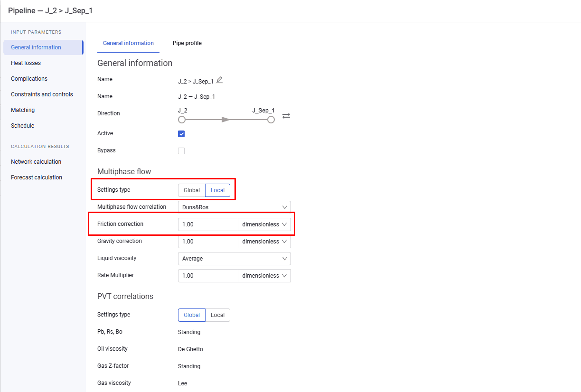Open General information in sidebar
The image size is (581, 392).
43,47
